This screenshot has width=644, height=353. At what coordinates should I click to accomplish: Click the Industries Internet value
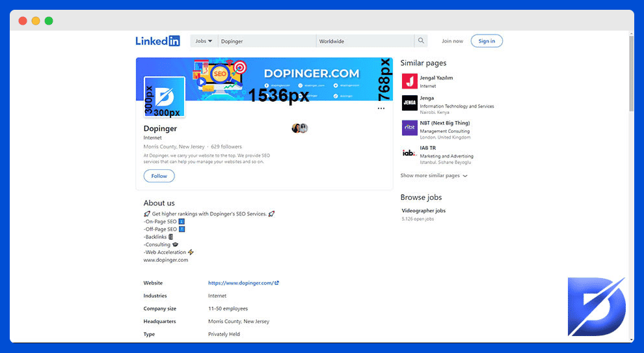[x=217, y=296]
